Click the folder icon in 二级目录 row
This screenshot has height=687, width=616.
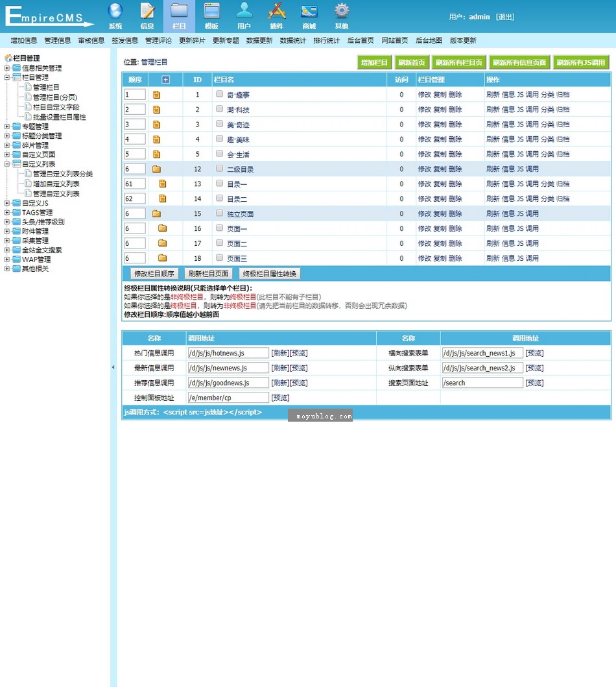point(157,169)
